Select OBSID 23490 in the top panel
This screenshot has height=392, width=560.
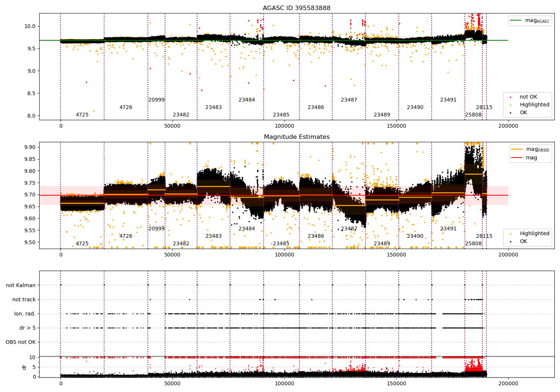pyautogui.click(x=415, y=107)
